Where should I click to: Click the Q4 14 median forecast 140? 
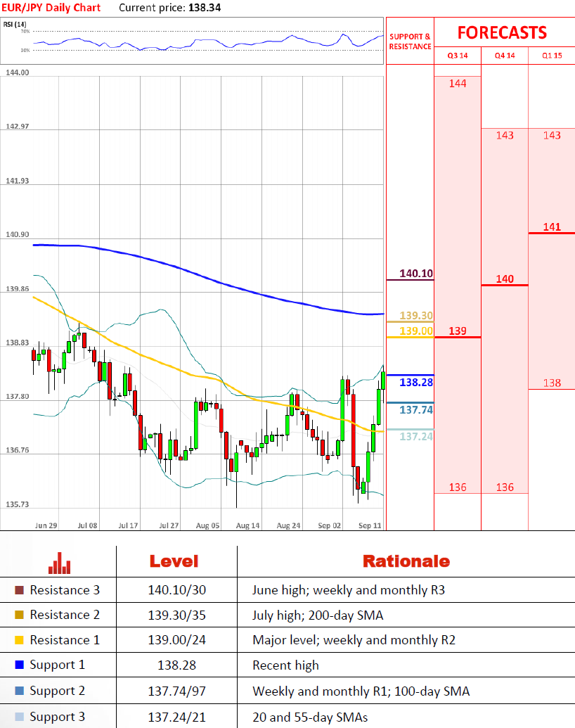pos(505,279)
